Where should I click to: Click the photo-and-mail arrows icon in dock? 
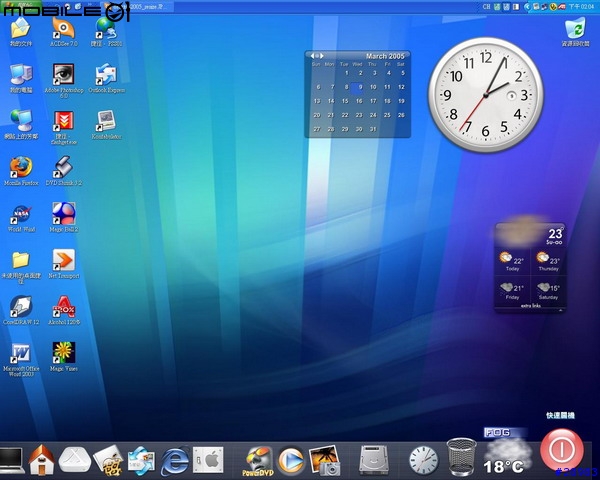click(x=141, y=461)
